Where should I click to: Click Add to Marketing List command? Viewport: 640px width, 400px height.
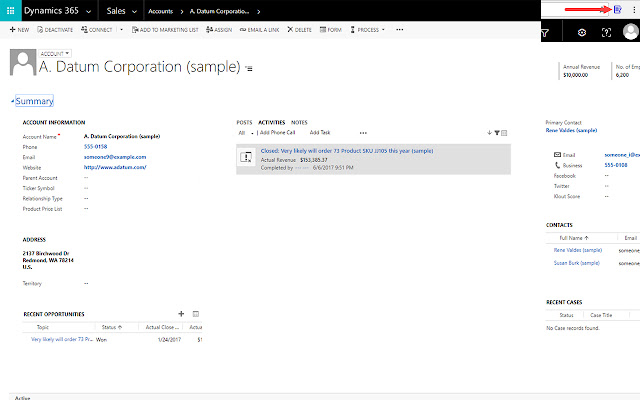tap(165, 30)
